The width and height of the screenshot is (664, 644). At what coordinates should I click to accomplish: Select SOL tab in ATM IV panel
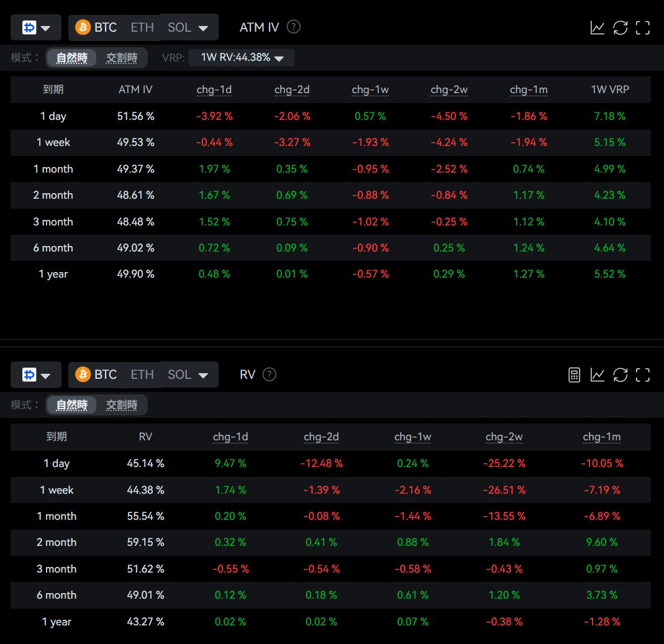click(179, 27)
